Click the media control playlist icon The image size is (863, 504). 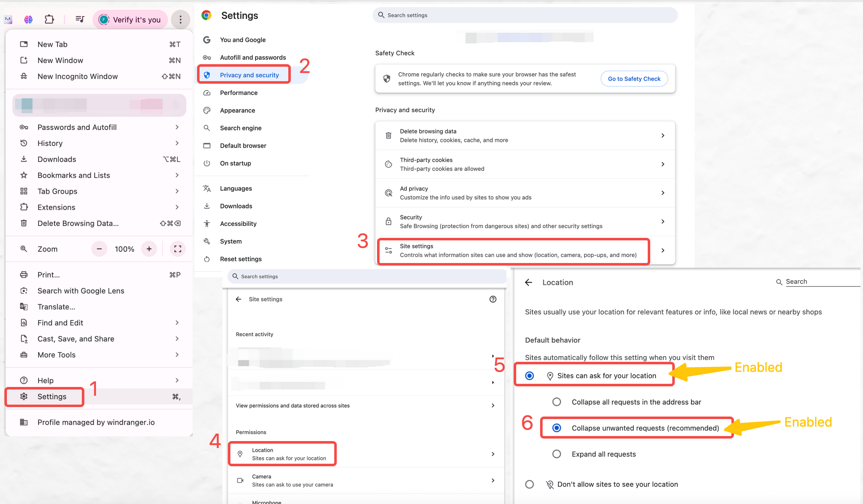click(x=80, y=19)
